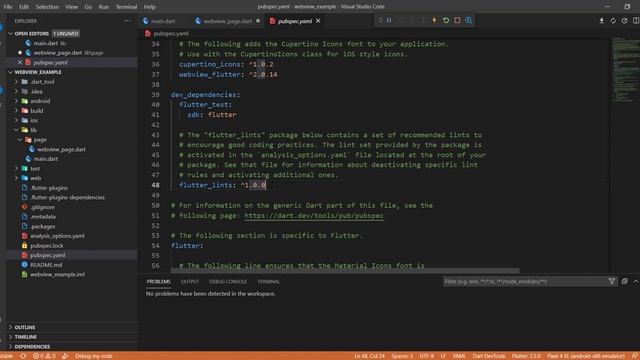Expand the android folder

pos(40,101)
